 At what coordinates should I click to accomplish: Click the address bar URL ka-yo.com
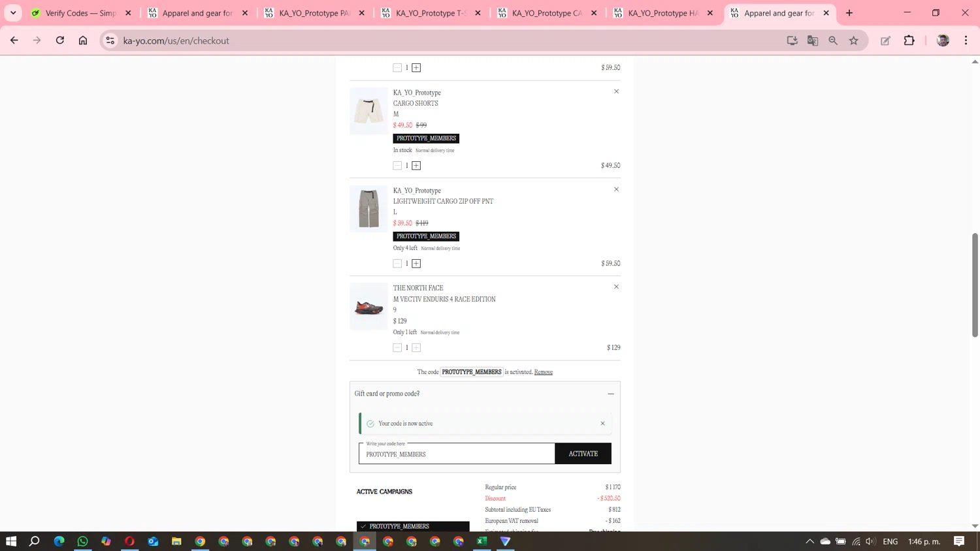[x=176, y=40]
